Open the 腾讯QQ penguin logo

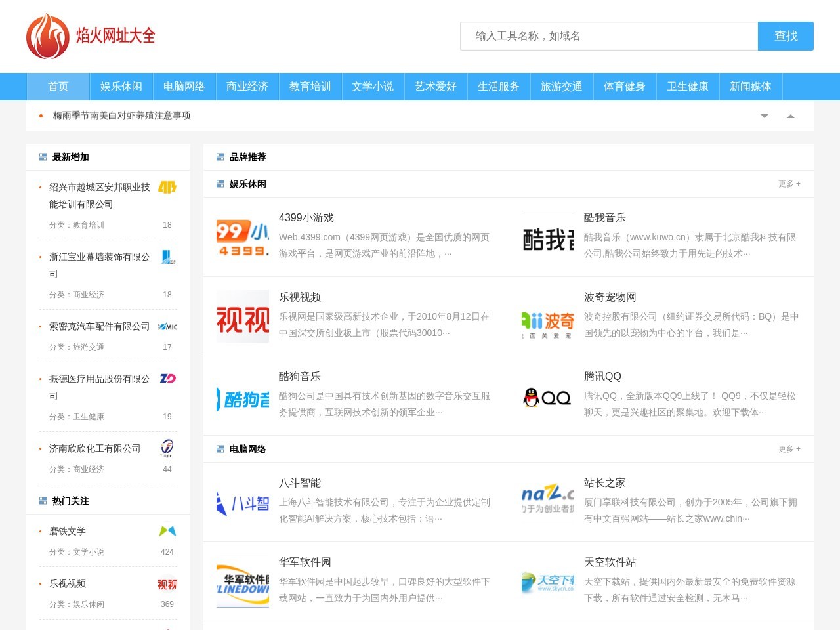(548, 396)
